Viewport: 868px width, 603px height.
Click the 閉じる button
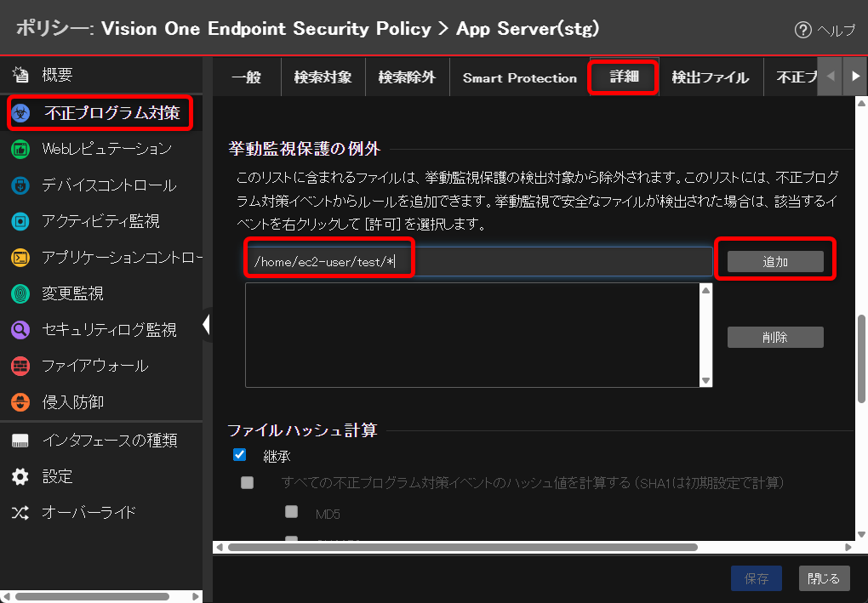824,578
